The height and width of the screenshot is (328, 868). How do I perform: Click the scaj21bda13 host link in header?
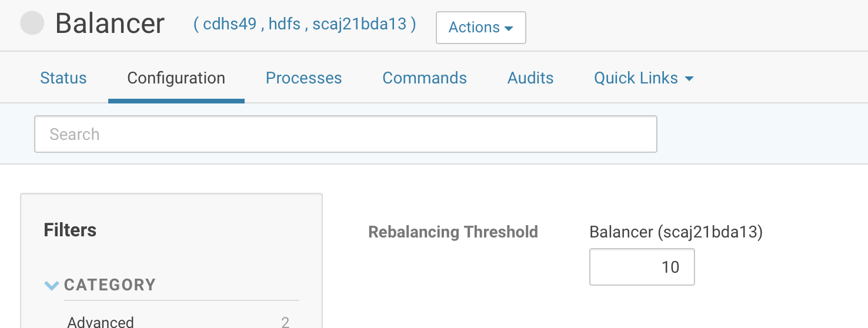360,25
